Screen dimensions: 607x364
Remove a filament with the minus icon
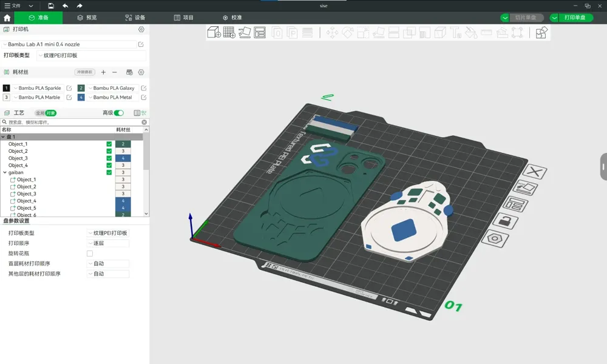[115, 72]
